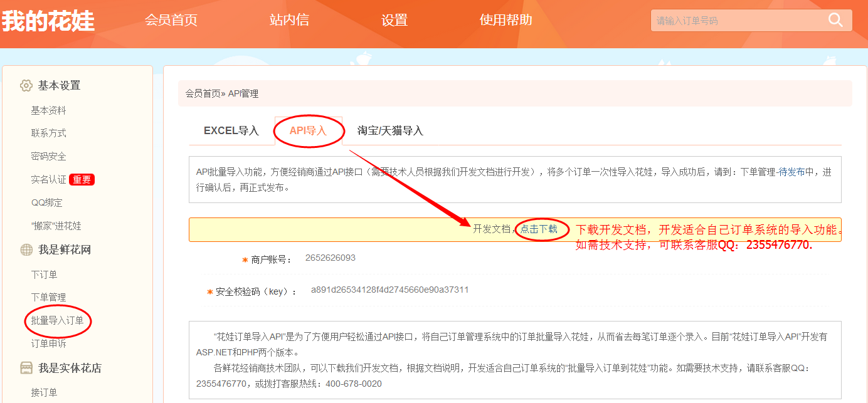Click the 安全校验码（key） label

[257, 291]
